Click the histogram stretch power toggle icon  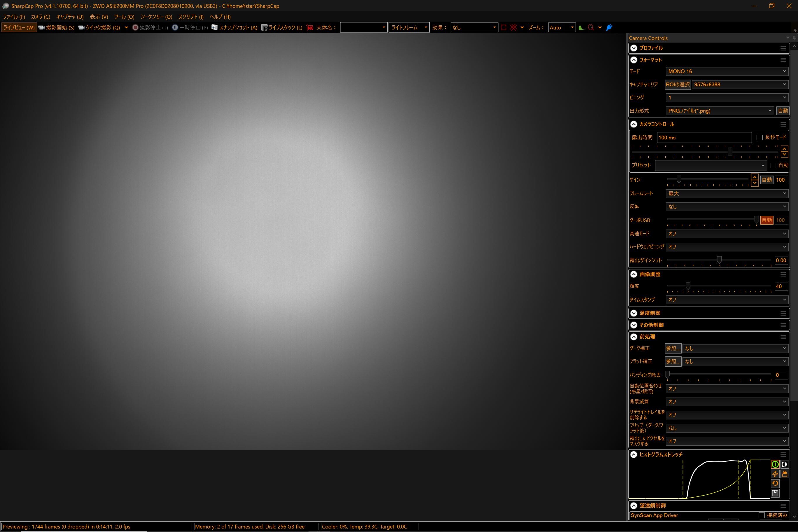coord(775,464)
